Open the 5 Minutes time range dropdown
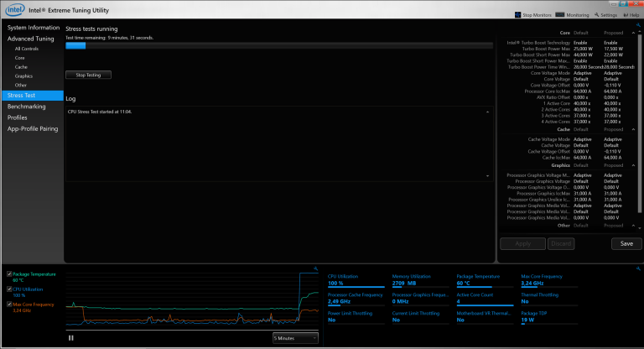 pyautogui.click(x=295, y=337)
